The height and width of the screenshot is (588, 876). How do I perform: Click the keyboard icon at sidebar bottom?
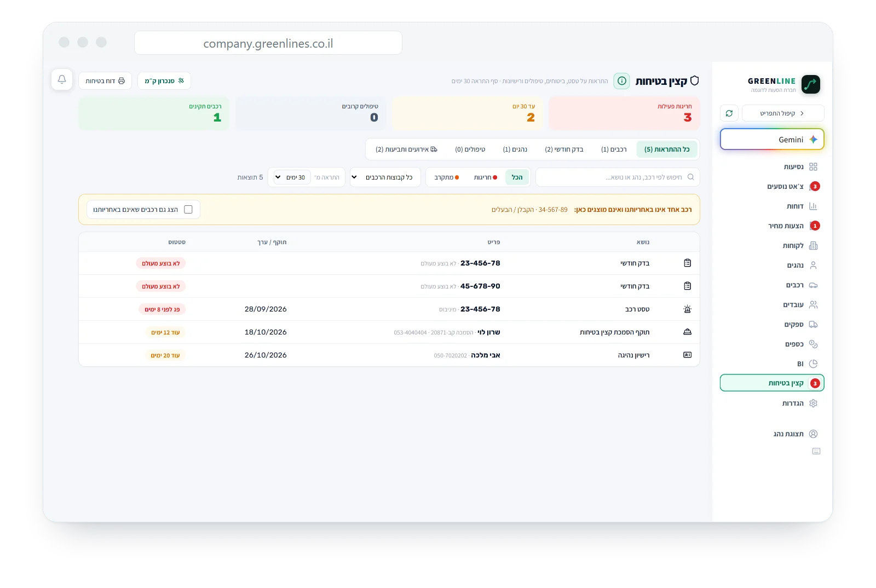tap(816, 451)
